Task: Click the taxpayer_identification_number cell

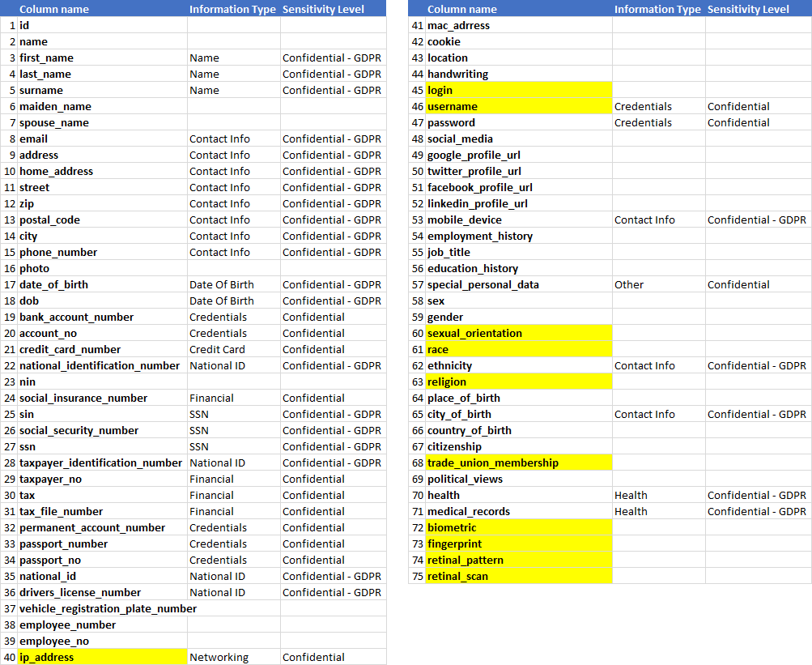Action: pyautogui.click(x=101, y=463)
